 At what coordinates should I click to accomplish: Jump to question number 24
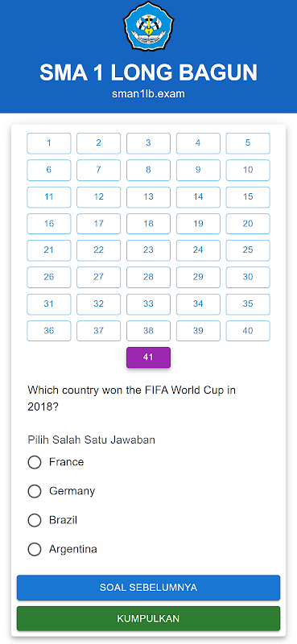[198, 250]
